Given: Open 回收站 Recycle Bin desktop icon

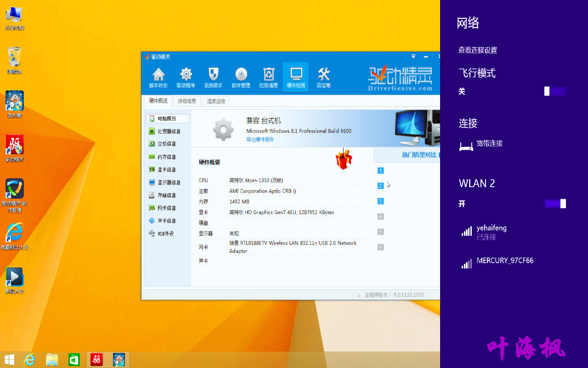Looking at the screenshot, I should pyautogui.click(x=14, y=60).
